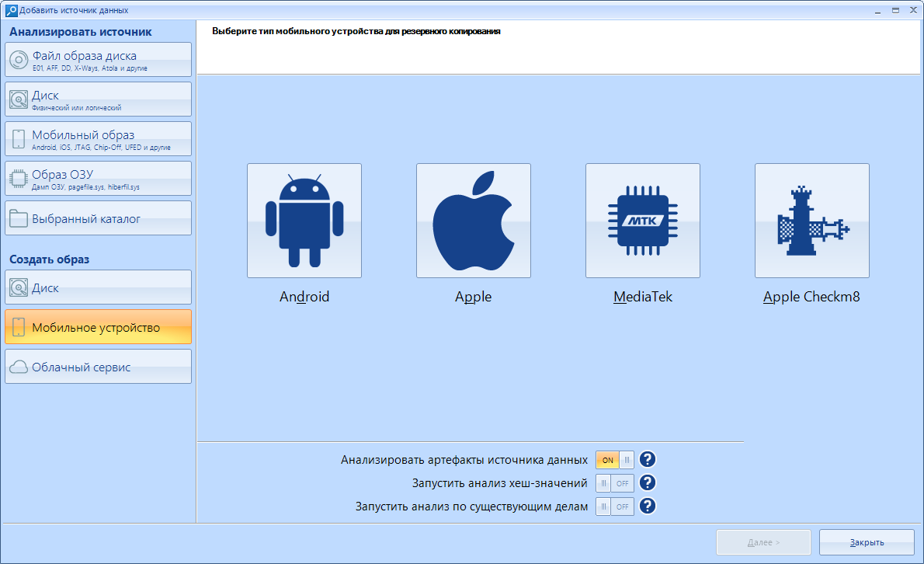
Task: Click the Apple Checkm8 text label
Action: [x=811, y=297]
